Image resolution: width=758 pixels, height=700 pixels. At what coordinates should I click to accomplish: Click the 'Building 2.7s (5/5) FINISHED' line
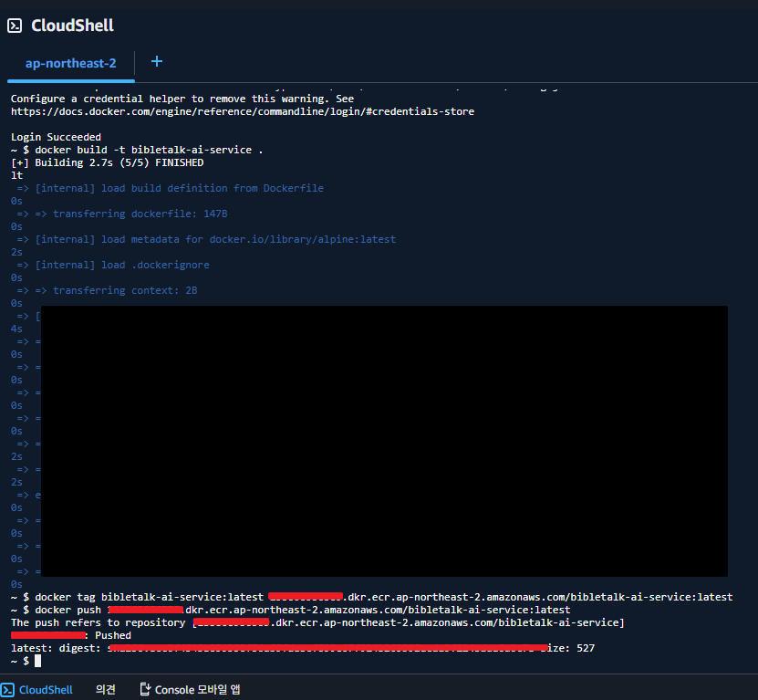pyautogui.click(x=108, y=163)
